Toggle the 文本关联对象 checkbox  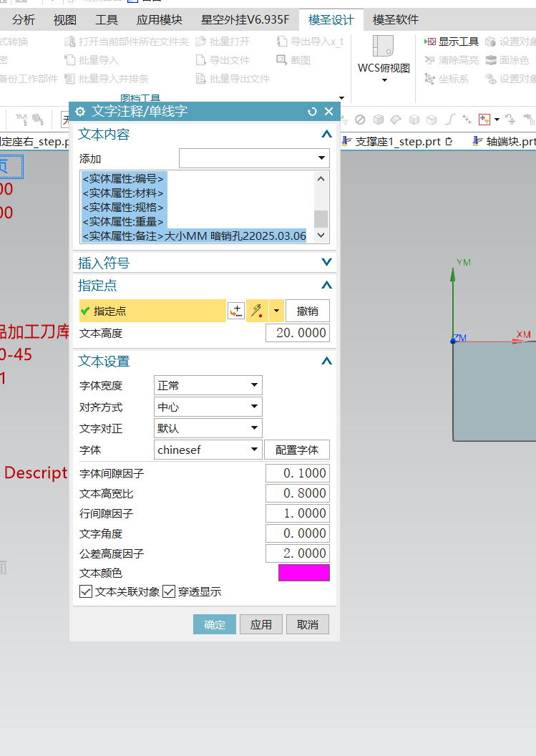coord(86,591)
